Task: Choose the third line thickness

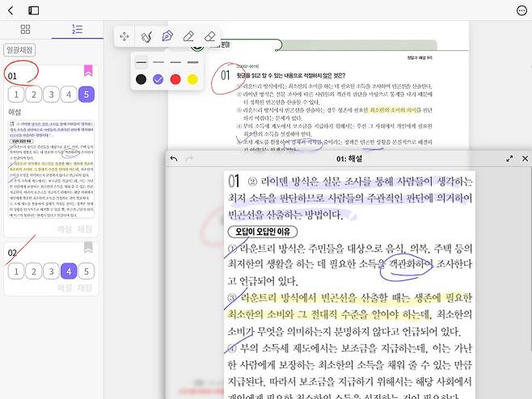Action: 175,62
